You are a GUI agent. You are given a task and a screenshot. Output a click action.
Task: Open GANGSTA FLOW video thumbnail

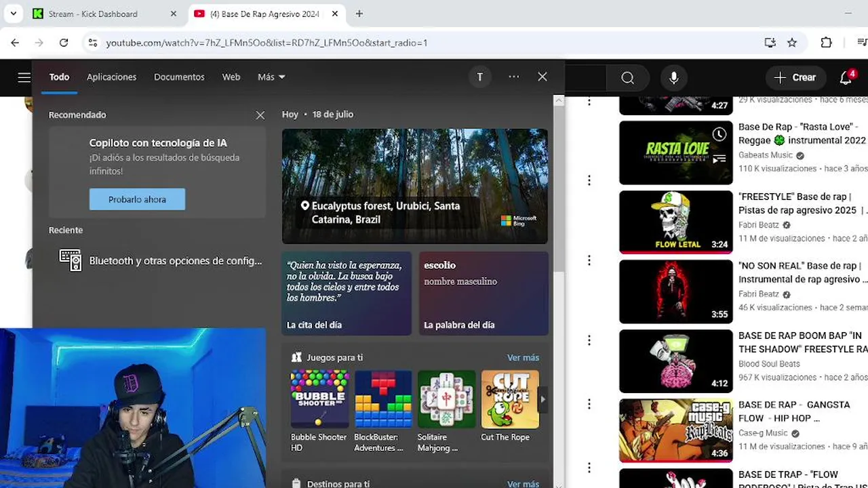[676, 430]
